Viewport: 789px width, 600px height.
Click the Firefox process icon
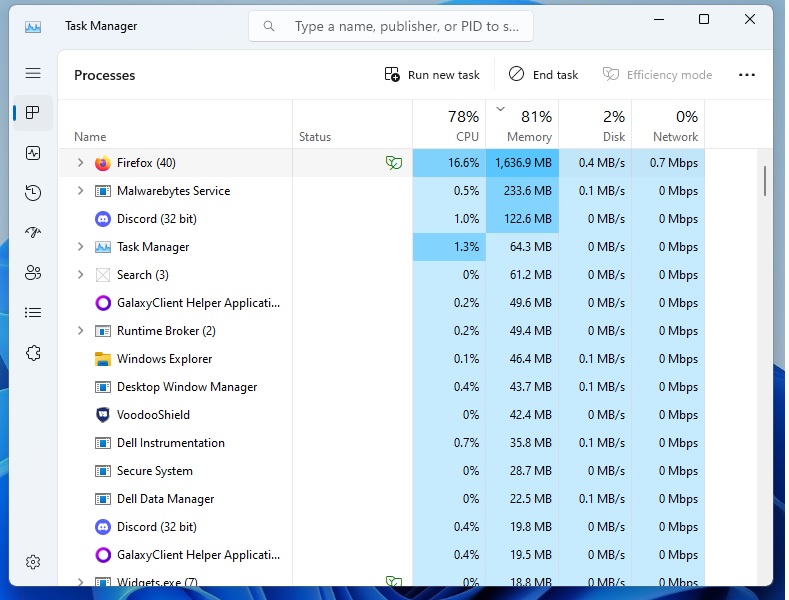(x=103, y=163)
